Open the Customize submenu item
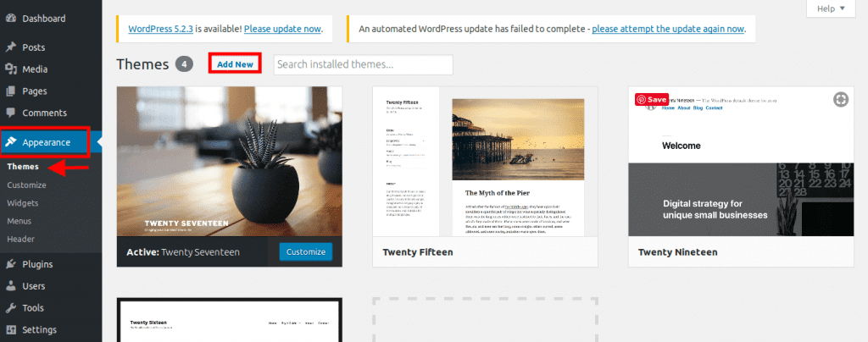 pos(26,185)
